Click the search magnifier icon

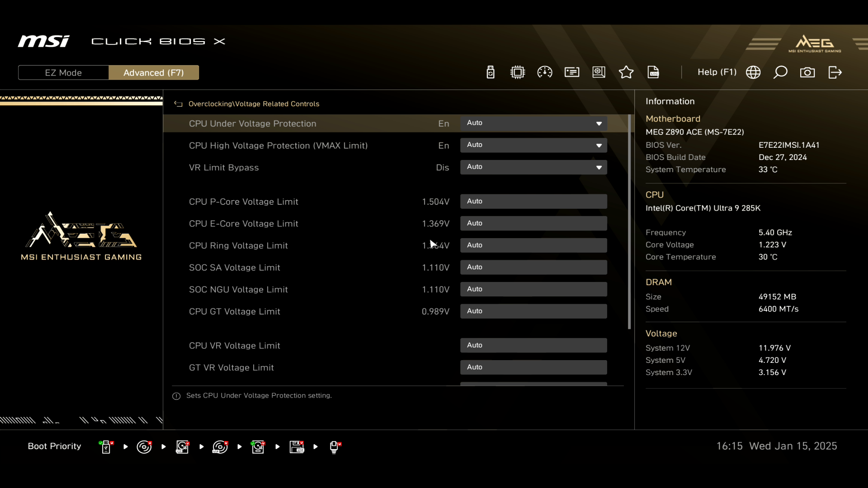(780, 72)
